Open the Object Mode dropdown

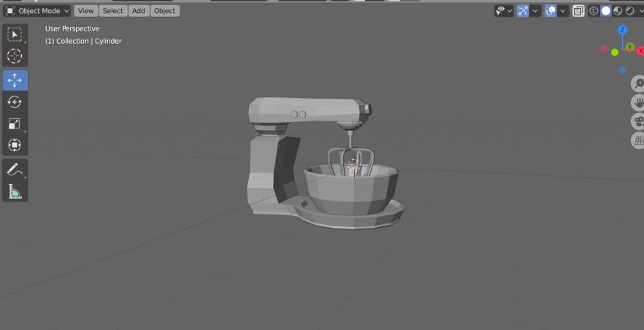(37, 11)
